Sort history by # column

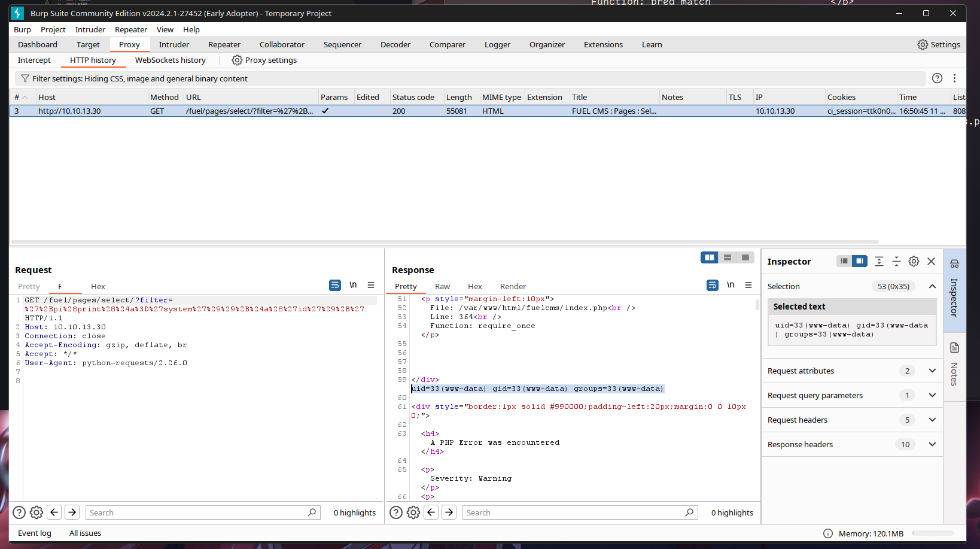[x=22, y=97]
